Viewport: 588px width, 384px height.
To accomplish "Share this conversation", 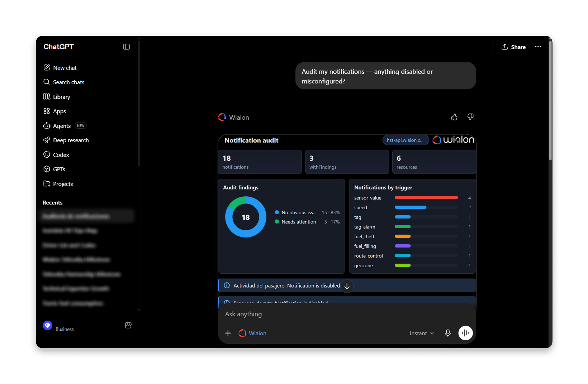I will 513,47.
